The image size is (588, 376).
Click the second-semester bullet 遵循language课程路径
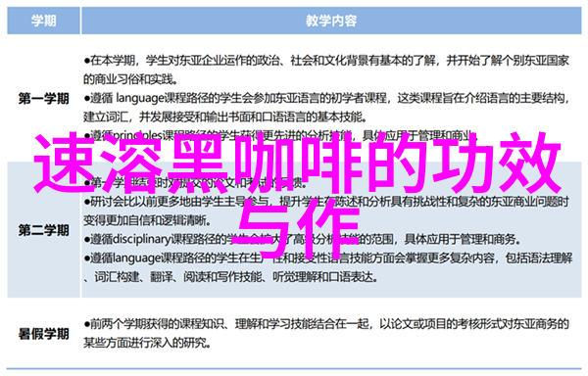click(327, 258)
